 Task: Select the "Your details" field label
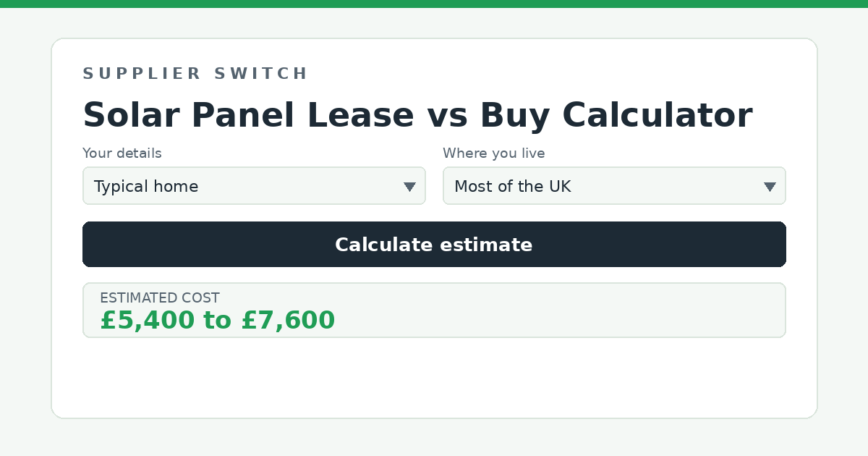click(122, 153)
